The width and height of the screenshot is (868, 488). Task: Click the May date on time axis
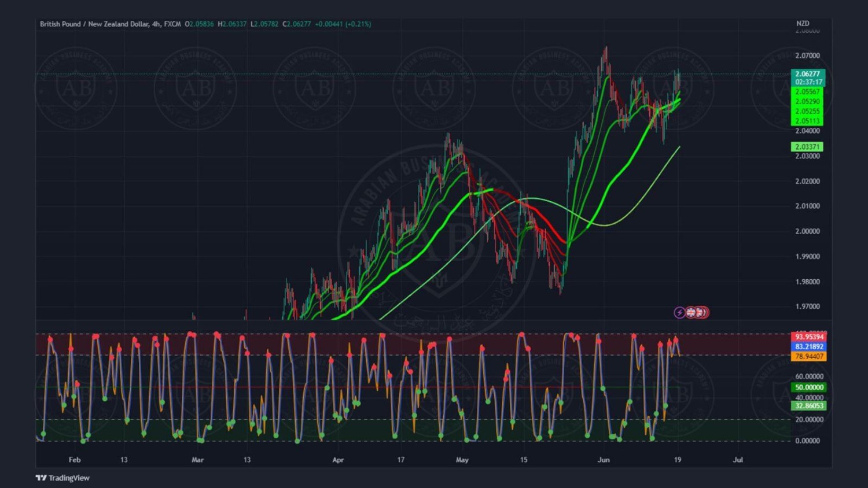462,460
